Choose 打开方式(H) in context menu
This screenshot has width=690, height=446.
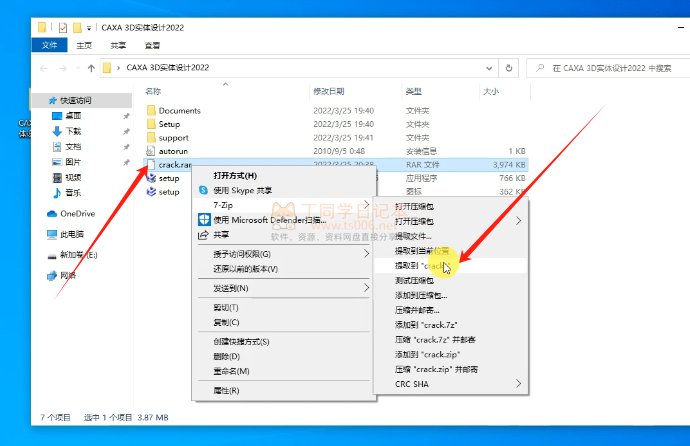(x=284, y=175)
